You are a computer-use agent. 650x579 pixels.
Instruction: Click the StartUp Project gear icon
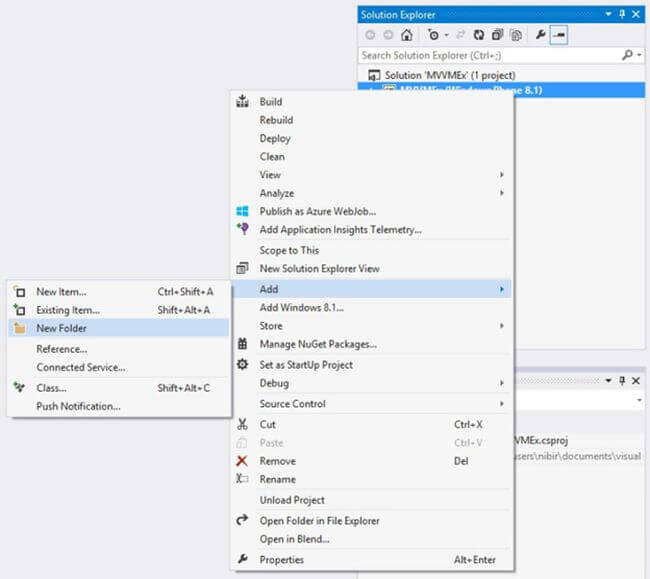(x=243, y=364)
